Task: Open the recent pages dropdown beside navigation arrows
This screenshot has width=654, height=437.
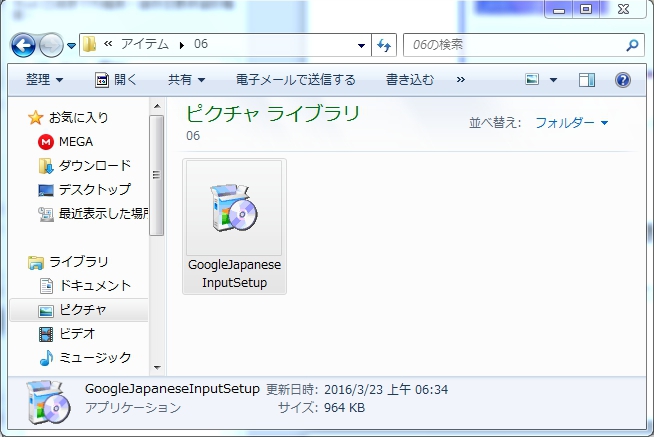Action: tap(71, 45)
